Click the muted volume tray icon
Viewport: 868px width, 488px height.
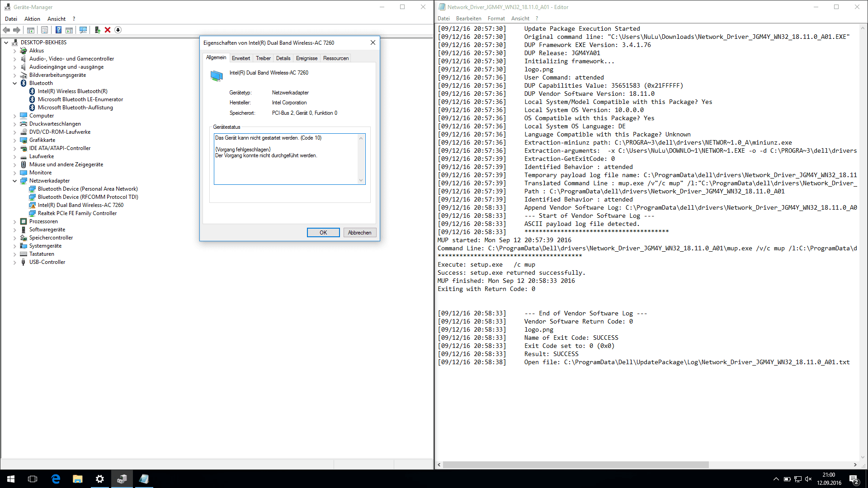coord(809,479)
